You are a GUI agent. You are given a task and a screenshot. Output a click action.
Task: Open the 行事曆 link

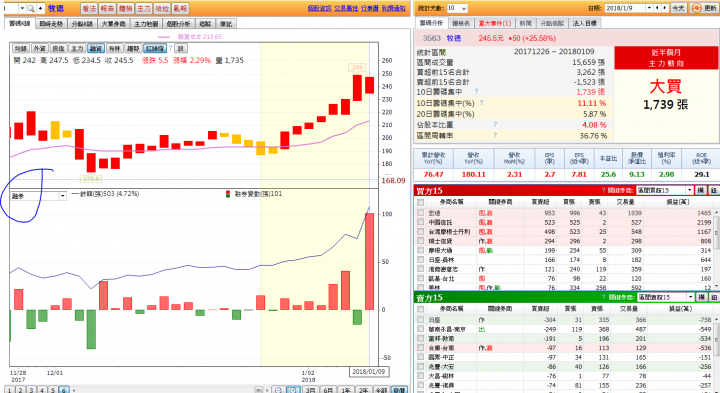(370, 8)
